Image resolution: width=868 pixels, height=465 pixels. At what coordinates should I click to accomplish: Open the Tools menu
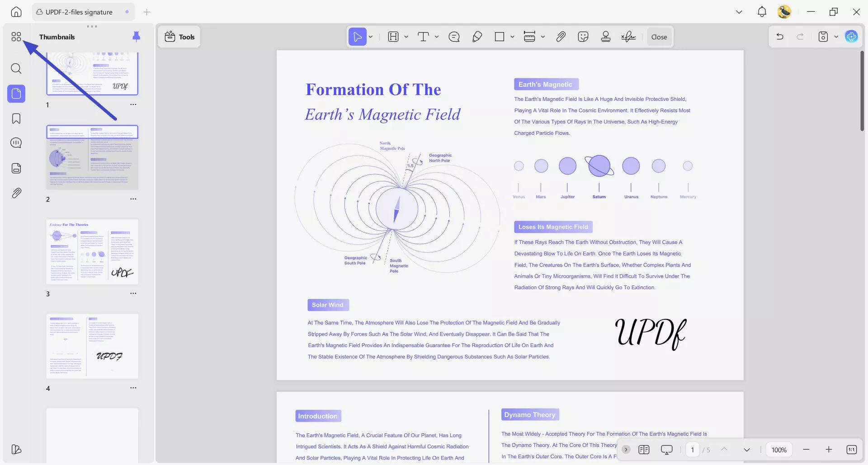point(179,37)
